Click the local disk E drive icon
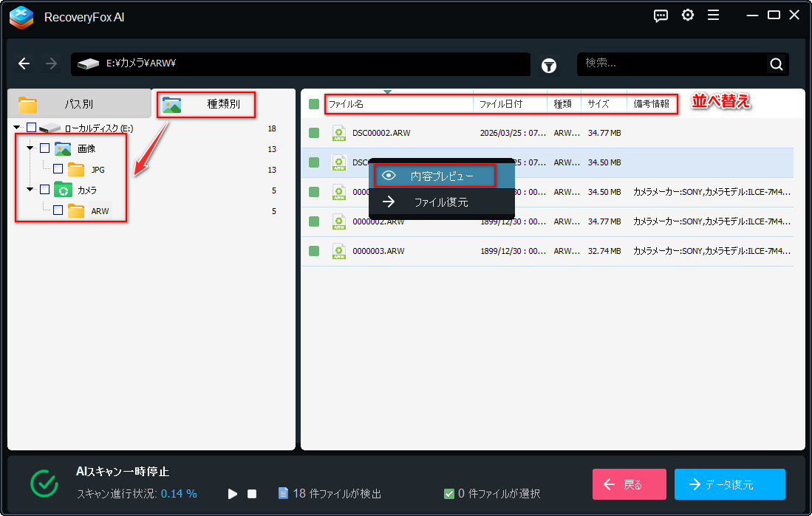The width and height of the screenshot is (812, 516). pos(50,128)
